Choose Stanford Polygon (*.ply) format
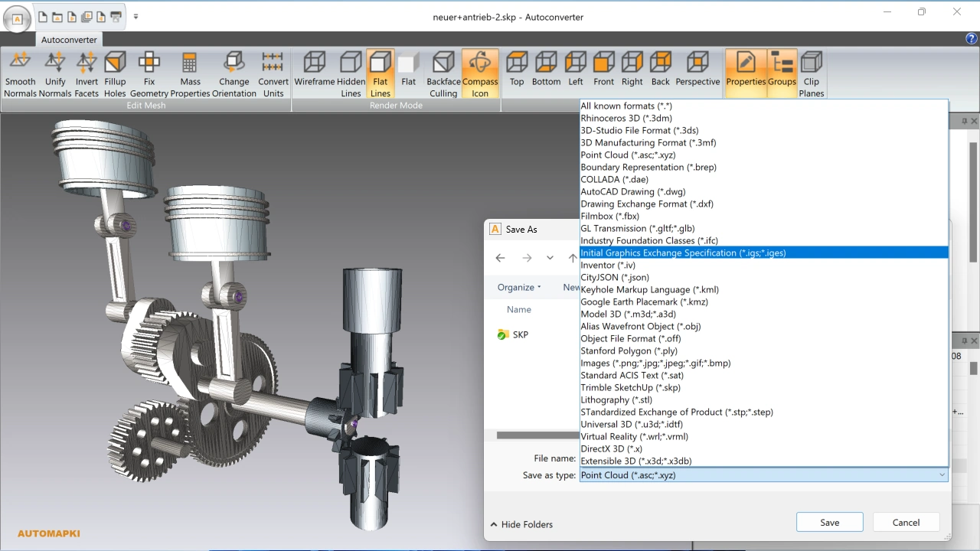The height and width of the screenshot is (551, 980). 763,350
